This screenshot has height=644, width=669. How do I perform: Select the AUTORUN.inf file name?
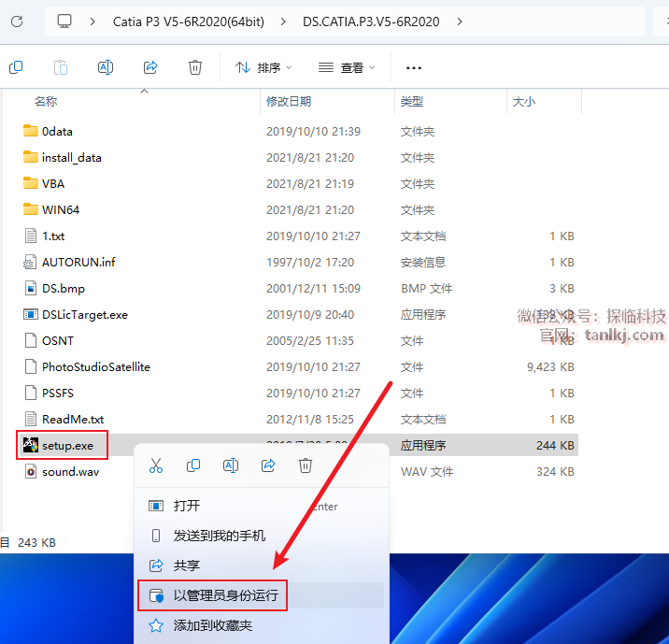[78, 262]
